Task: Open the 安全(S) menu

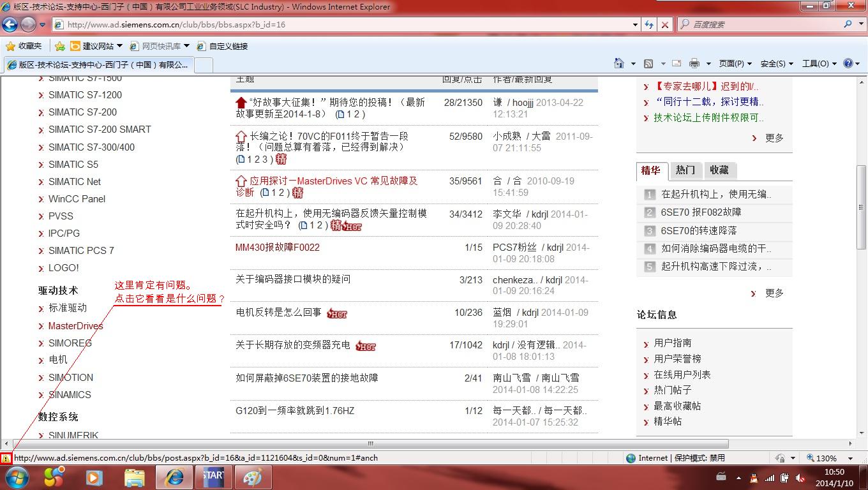Action: point(776,63)
